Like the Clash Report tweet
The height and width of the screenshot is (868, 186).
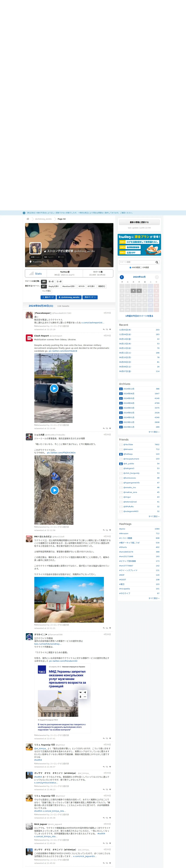click(x=110, y=429)
